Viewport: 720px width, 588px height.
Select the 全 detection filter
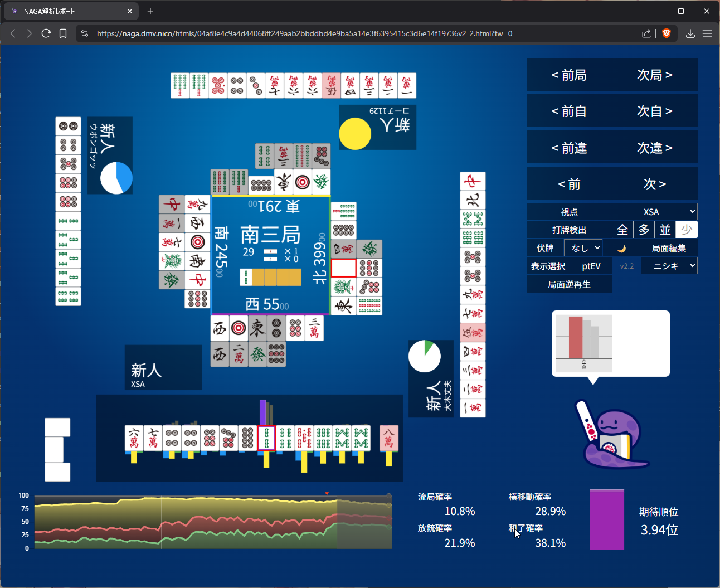click(x=622, y=230)
